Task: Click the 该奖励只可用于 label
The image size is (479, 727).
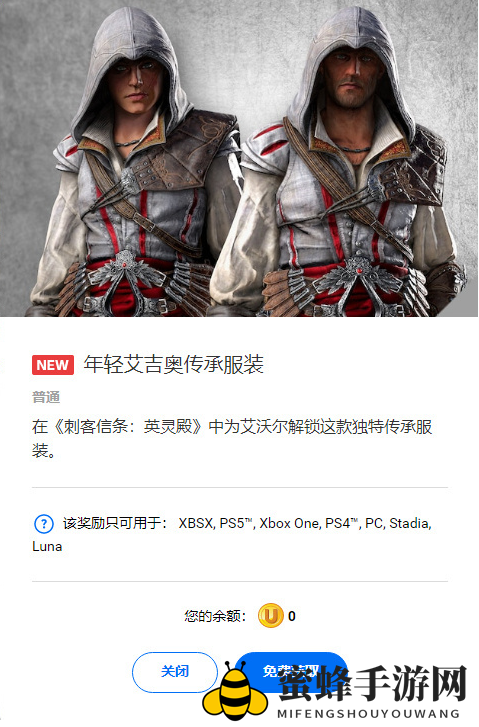Action: (115, 523)
